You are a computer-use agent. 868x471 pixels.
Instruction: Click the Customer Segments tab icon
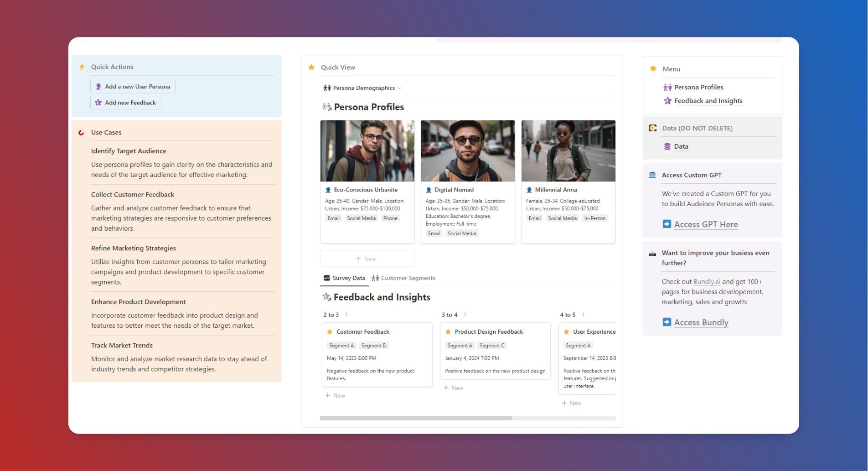pyautogui.click(x=375, y=278)
